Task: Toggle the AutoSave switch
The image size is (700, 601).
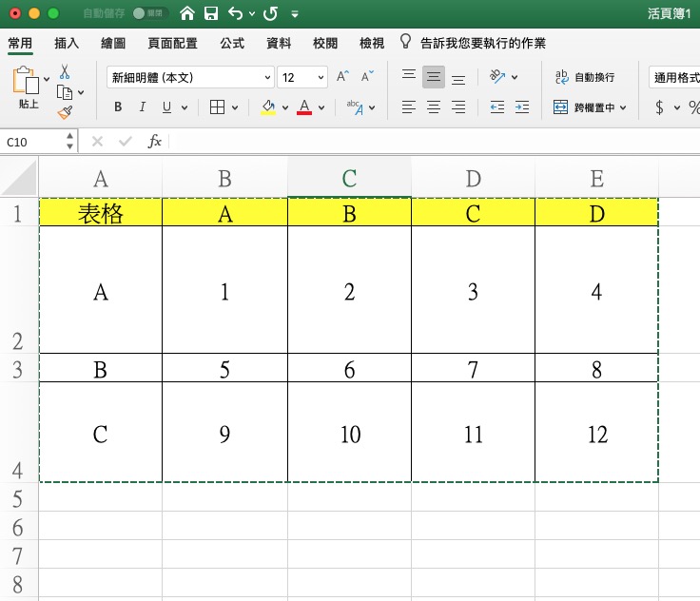Action: pyautogui.click(x=150, y=13)
